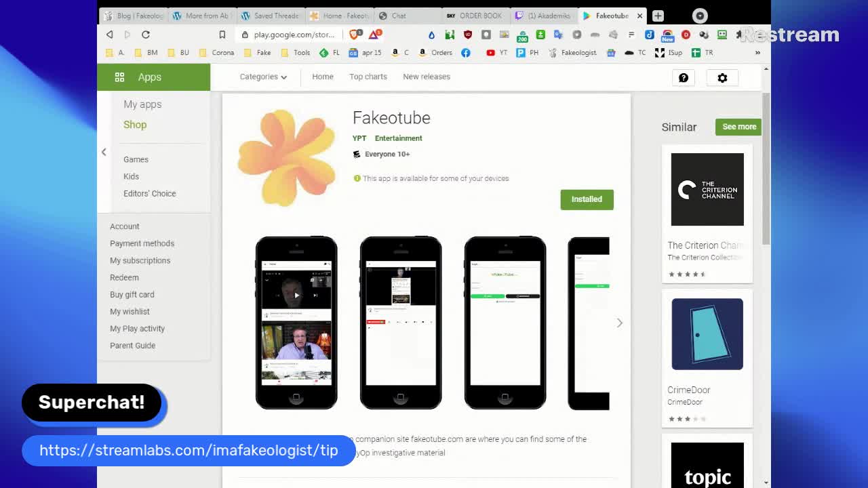Open the help question mark icon
The width and height of the screenshot is (868, 488).
[684, 78]
